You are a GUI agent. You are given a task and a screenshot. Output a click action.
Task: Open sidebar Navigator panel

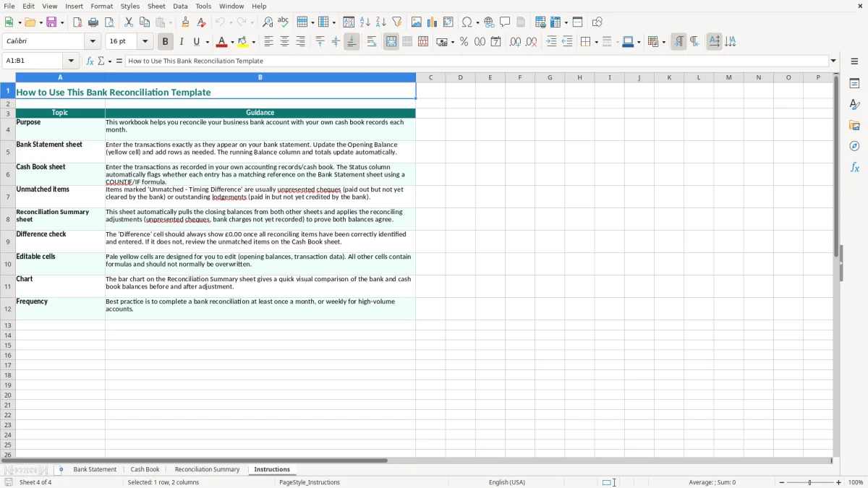point(854,146)
